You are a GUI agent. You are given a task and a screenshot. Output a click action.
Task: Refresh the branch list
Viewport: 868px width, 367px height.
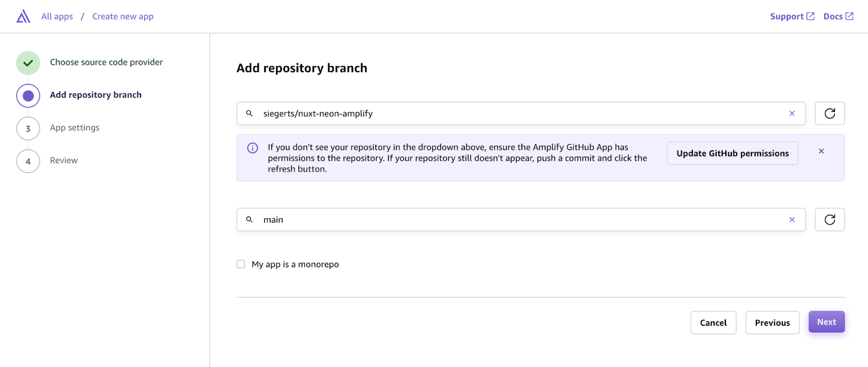tap(829, 219)
